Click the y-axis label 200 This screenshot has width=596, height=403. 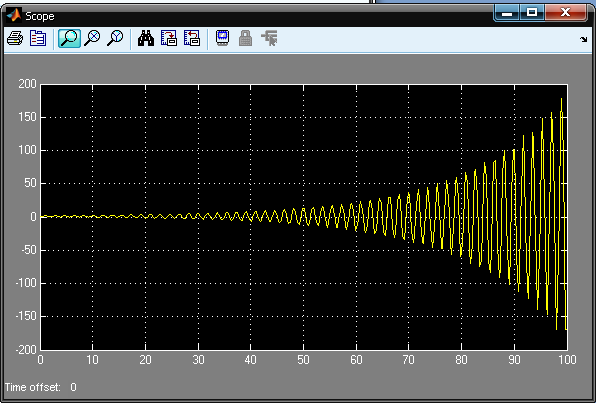[x=27, y=84]
